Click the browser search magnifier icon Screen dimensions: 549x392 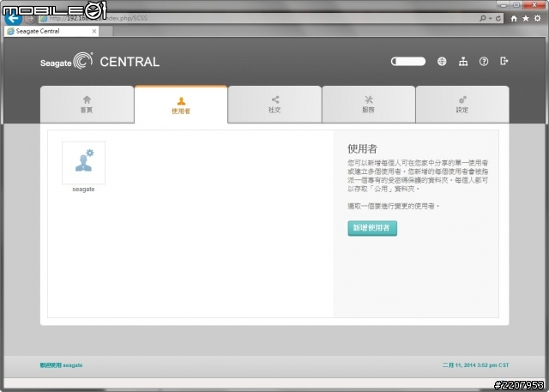pos(483,18)
